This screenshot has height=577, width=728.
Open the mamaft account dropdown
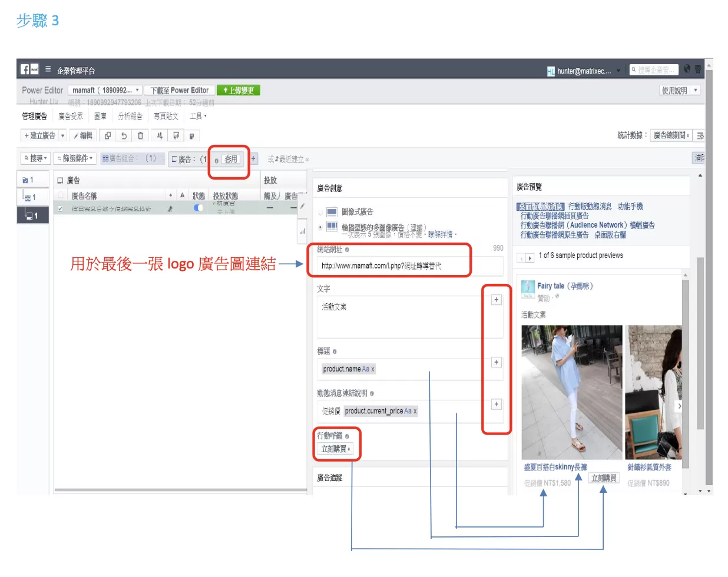[105, 90]
